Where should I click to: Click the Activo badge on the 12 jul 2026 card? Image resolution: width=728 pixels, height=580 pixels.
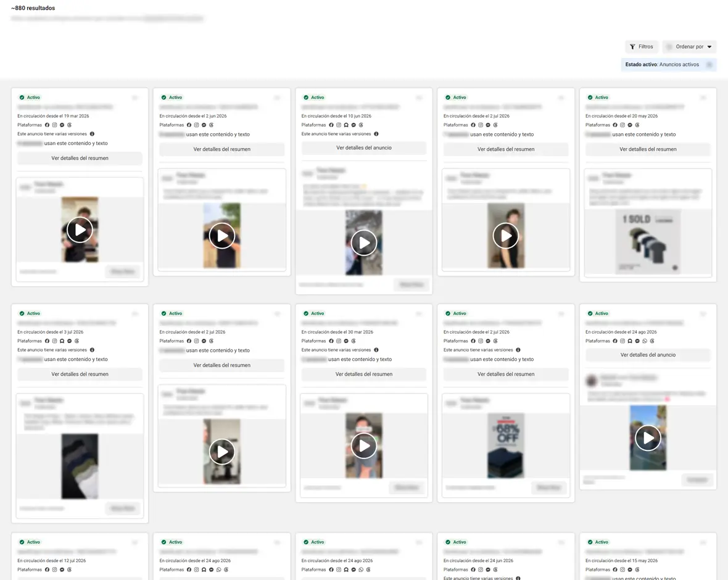(30, 542)
